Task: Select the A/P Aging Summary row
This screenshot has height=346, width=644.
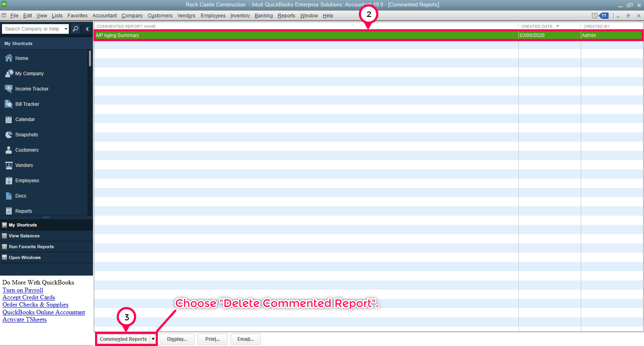Action: [368, 35]
